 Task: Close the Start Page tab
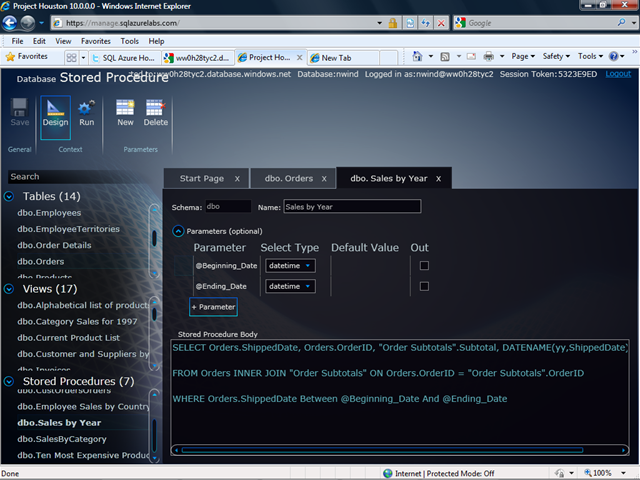point(237,179)
